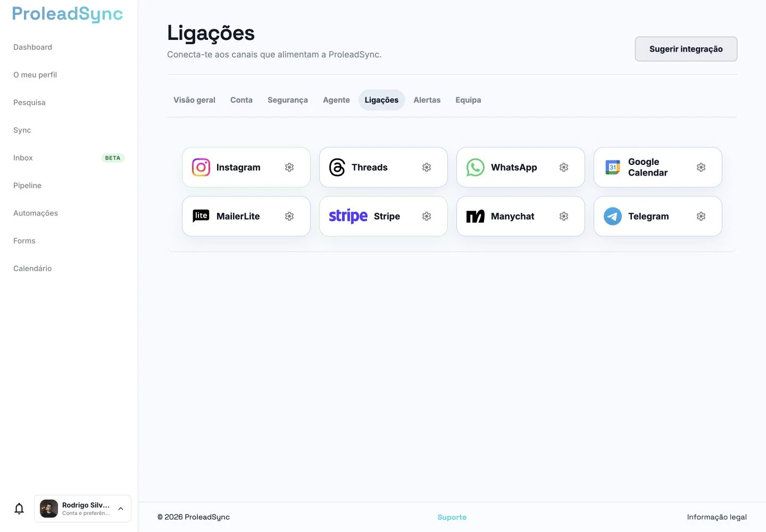Click the Manychat card label

coord(513,217)
